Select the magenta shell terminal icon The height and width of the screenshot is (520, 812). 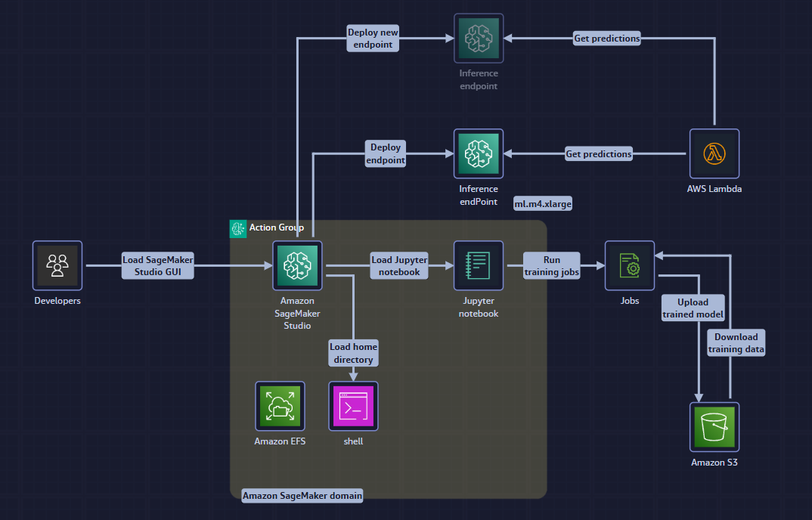[353, 406]
